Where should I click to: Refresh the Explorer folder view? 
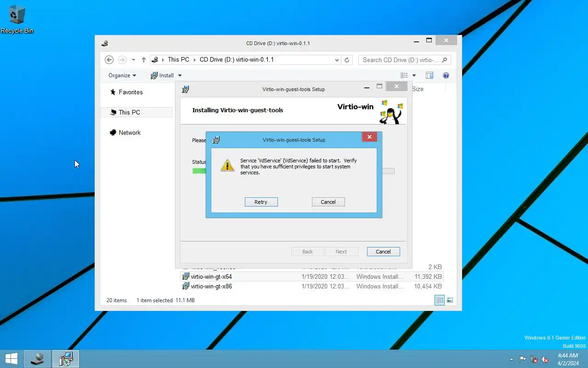347,60
